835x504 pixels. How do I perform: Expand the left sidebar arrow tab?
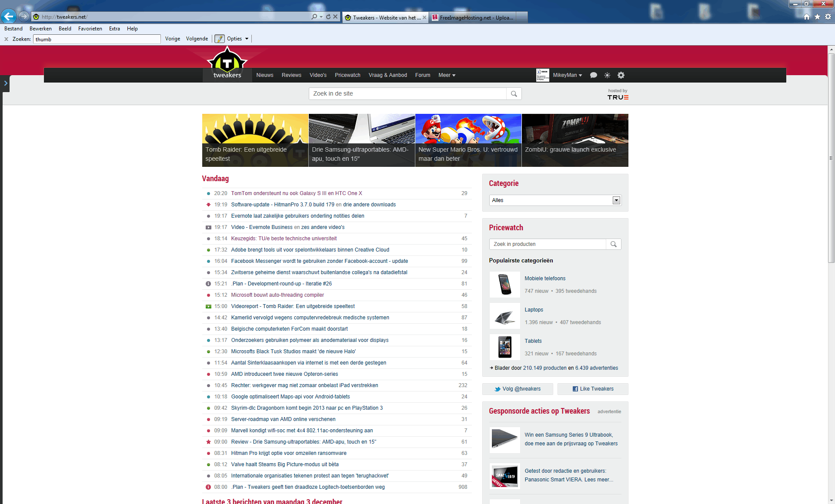[x=5, y=83]
